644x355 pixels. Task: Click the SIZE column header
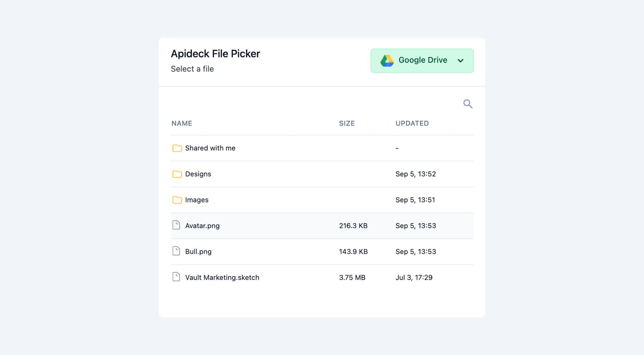click(x=347, y=123)
